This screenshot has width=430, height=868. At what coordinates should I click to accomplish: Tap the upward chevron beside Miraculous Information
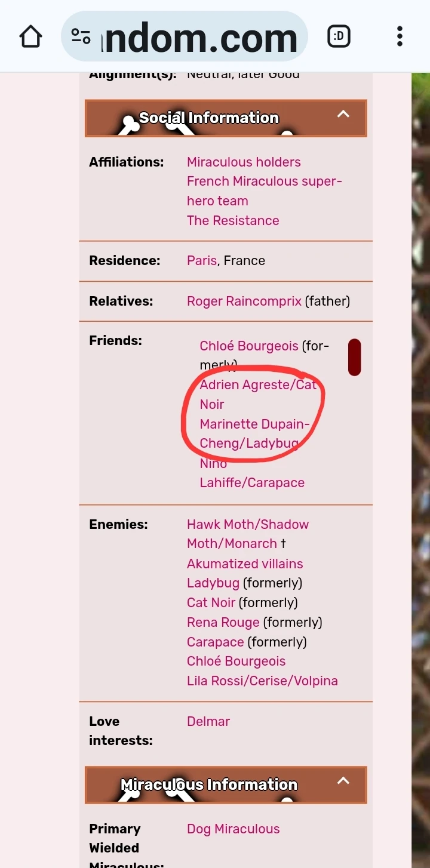(343, 780)
